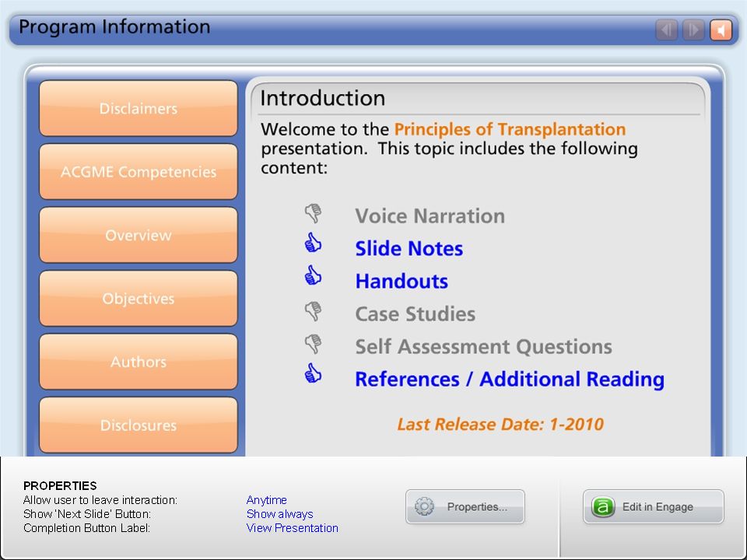Click Show 'Next Slide' Button label

(87, 514)
